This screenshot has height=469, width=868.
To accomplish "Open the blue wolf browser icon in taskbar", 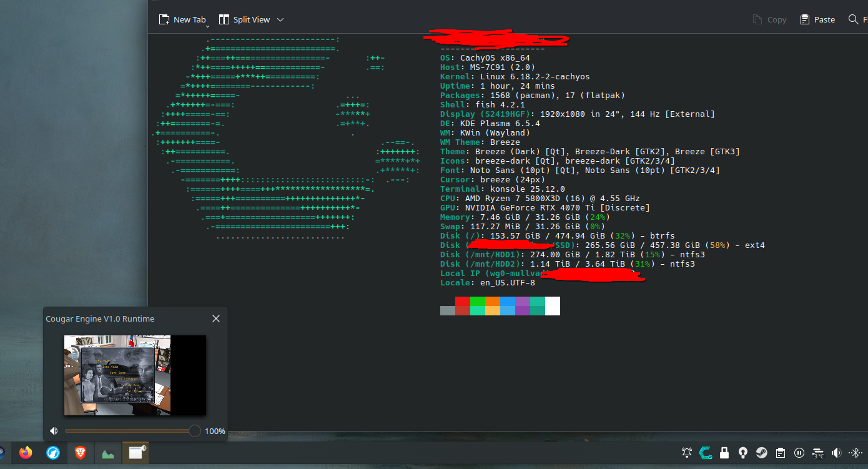I will 53,453.
